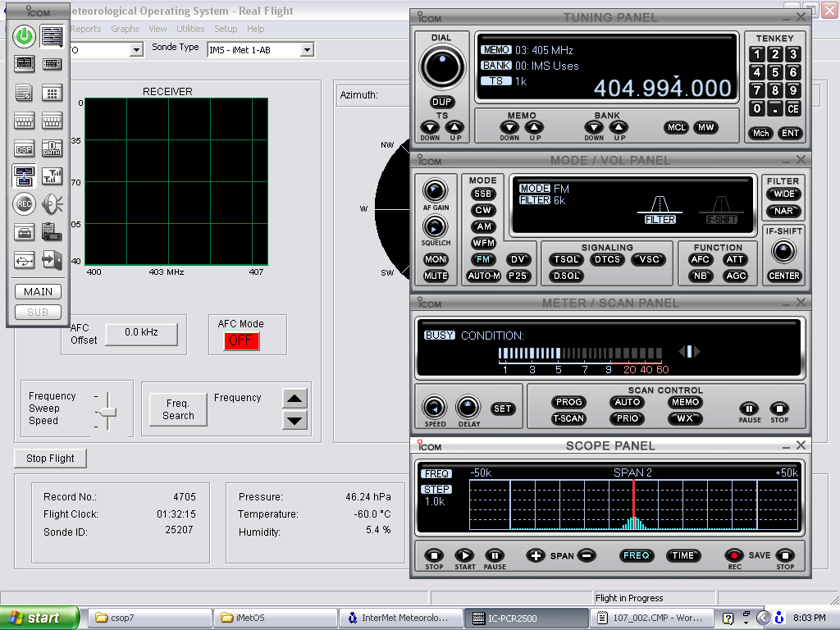840x630 pixels.
Task: Increase Frequency with the up arrow
Action: pyautogui.click(x=294, y=399)
